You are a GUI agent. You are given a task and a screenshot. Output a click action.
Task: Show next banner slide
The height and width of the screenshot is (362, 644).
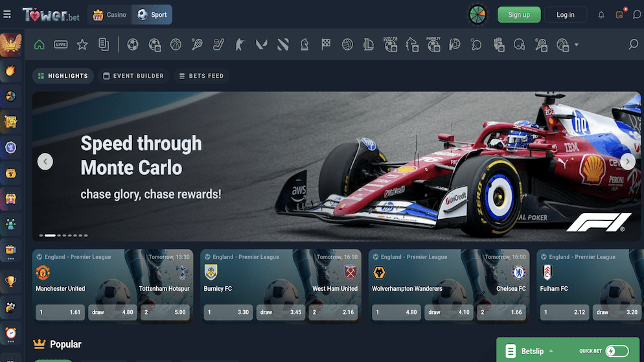(628, 161)
